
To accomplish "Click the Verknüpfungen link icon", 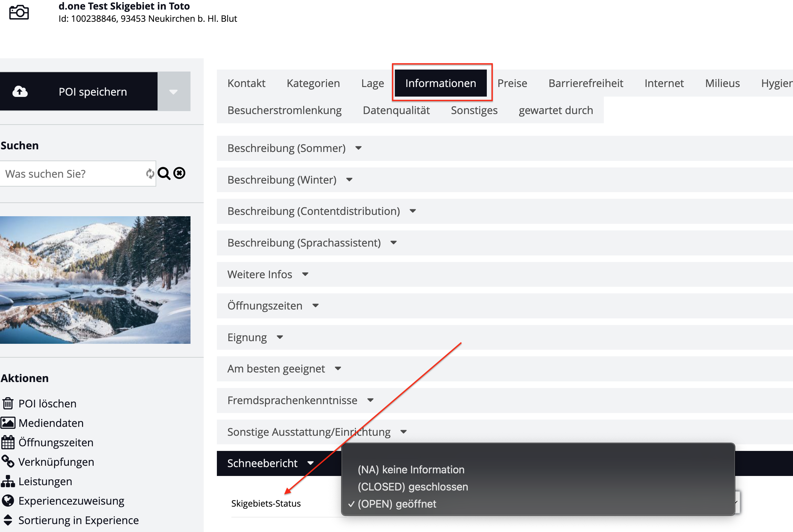I will (8, 462).
